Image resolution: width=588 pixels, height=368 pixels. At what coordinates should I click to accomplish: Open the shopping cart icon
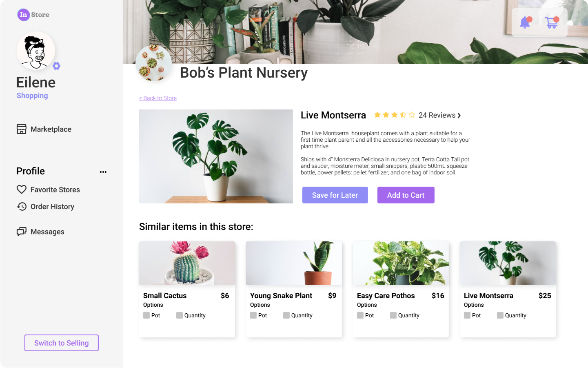click(x=552, y=22)
